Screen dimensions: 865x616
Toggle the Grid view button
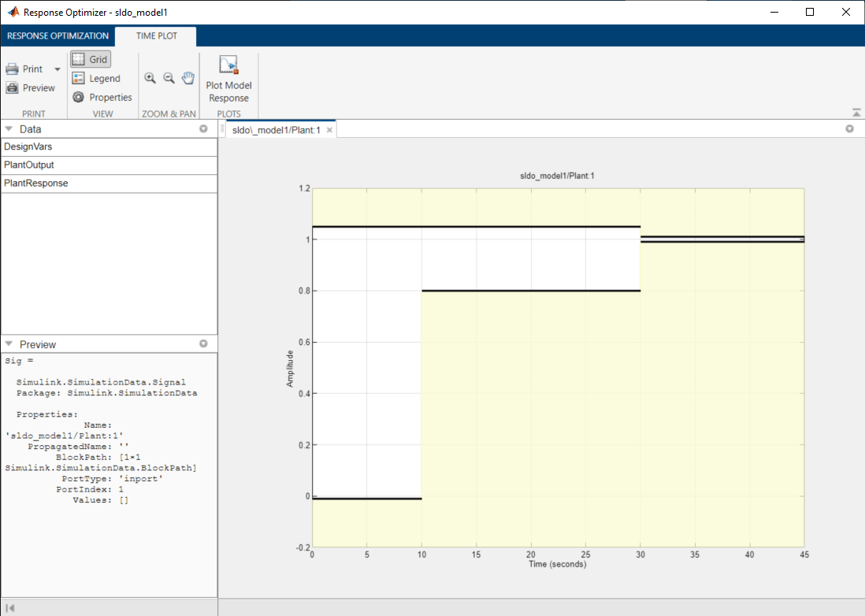click(x=90, y=60)
